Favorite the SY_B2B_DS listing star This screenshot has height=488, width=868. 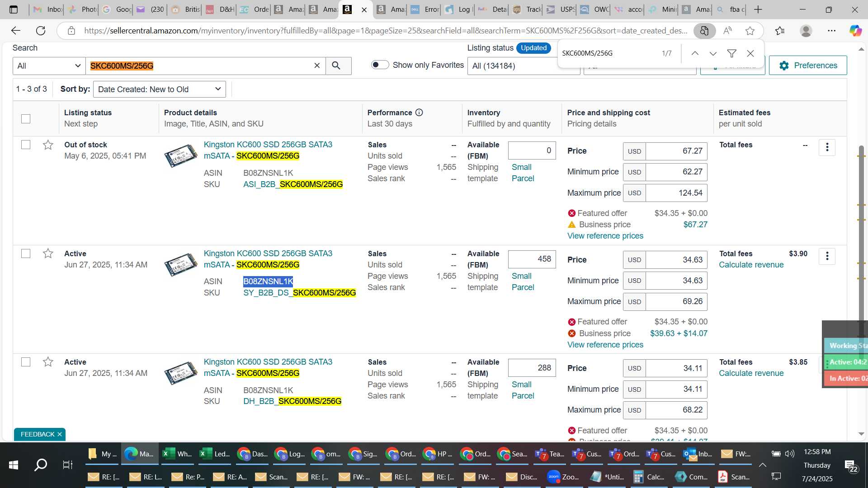(x=48, y=253)
